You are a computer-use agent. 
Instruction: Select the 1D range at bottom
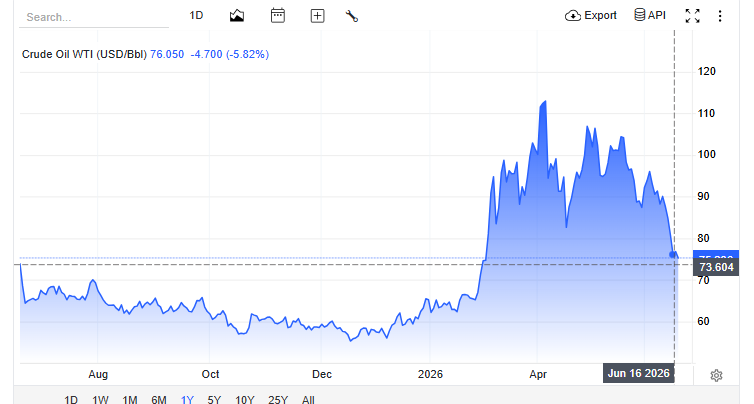[71, 399]
